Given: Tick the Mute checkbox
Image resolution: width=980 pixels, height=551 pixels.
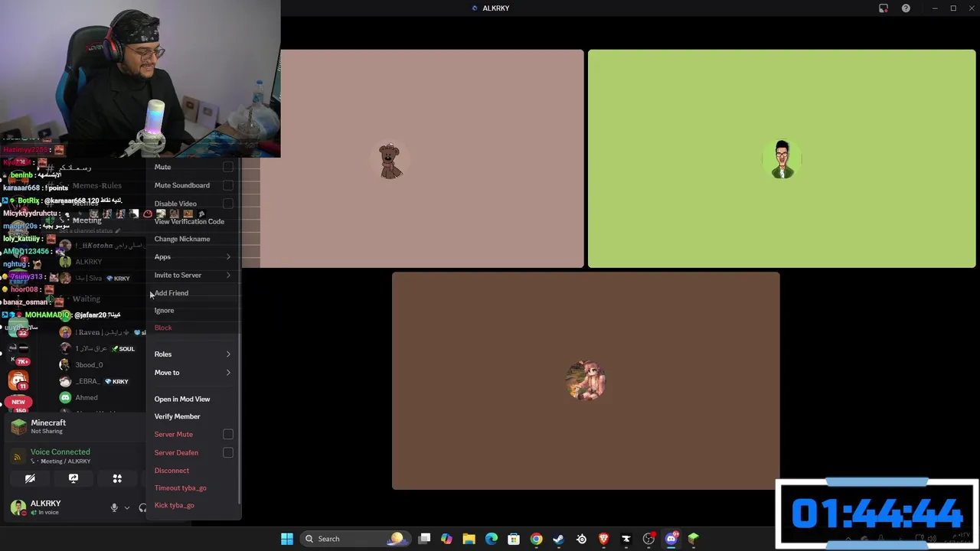Looking at the screenshot, I should tap(228, 167).
